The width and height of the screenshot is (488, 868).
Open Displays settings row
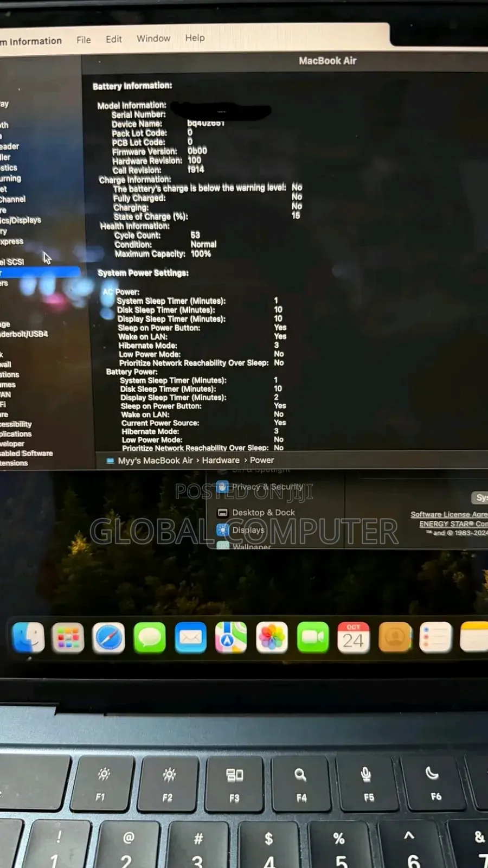click(x=248, y=530)
